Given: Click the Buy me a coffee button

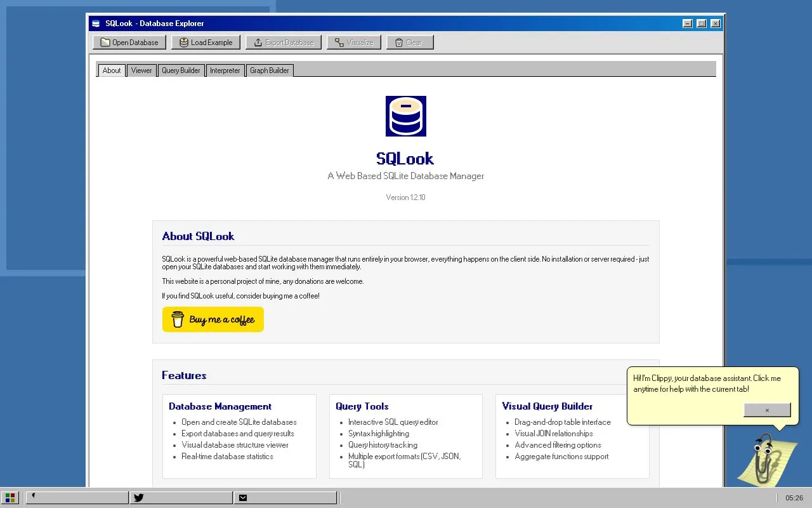Looking at the screenshot, I should pos(213,319).
